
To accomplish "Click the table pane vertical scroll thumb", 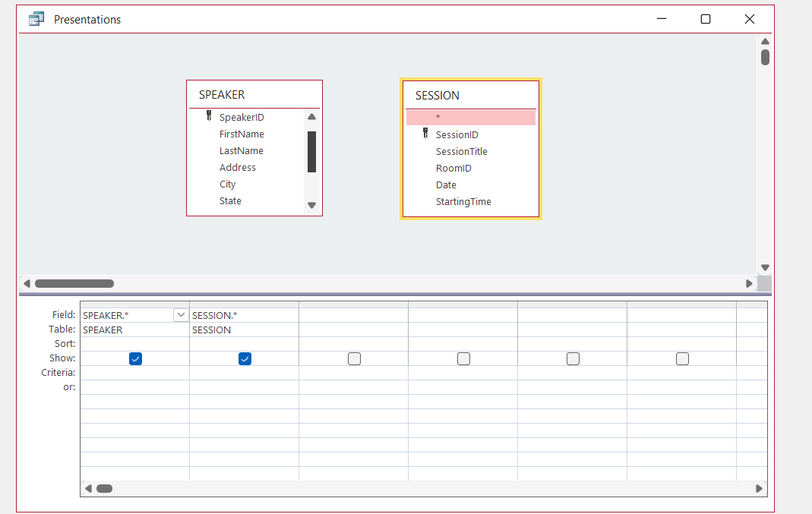I will pyautogui.click(x=765, y=57).
